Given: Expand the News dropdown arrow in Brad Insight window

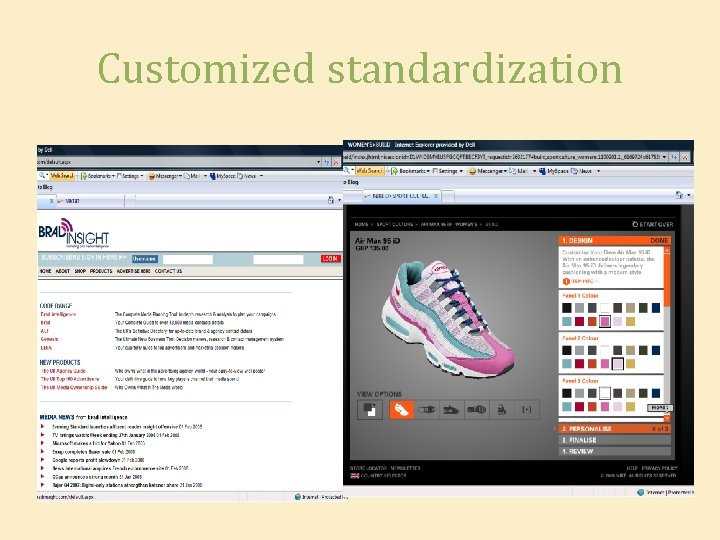Looking at the screenshot, I should [261, 176].
